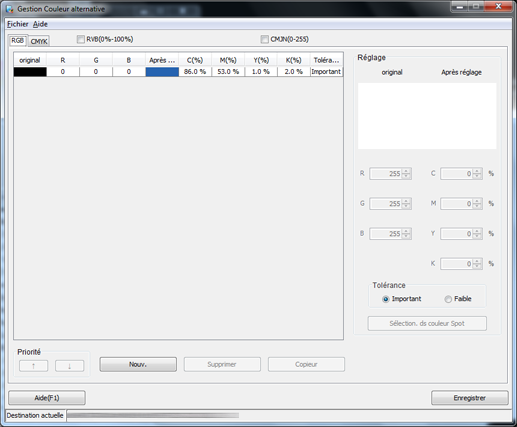Select the blue Après réglage color swatch
Screen dimensions: 517x427
point(162,72)
